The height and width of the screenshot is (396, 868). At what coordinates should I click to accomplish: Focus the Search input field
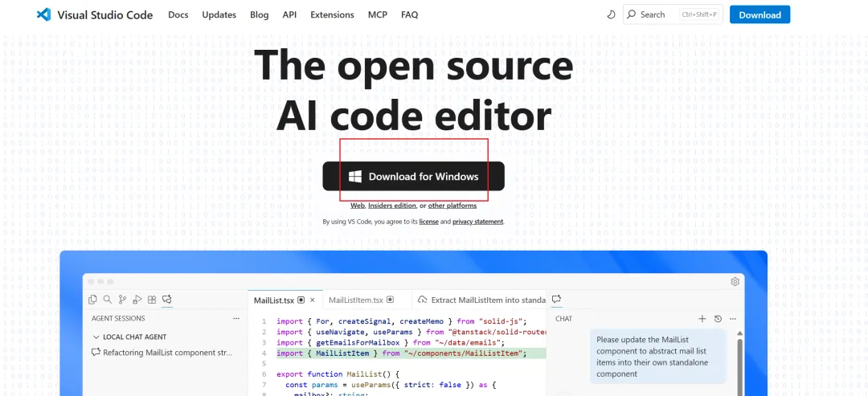(x=673, y=15)
